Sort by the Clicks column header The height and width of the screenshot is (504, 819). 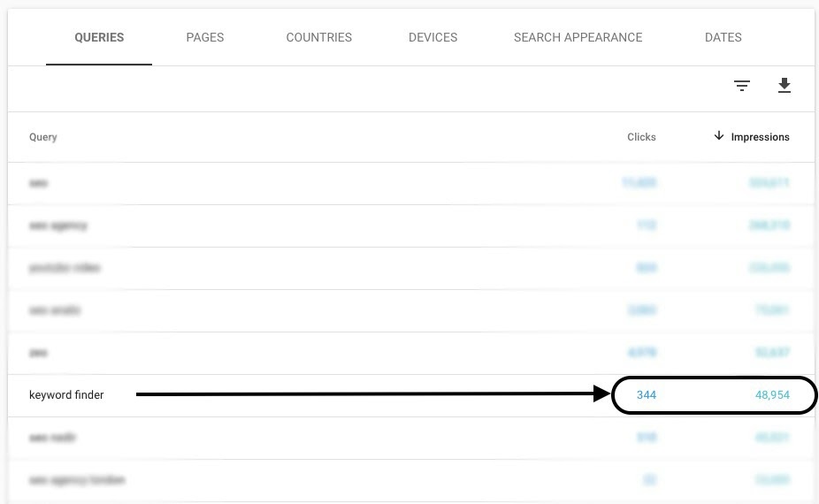click(x=641, y=137)
